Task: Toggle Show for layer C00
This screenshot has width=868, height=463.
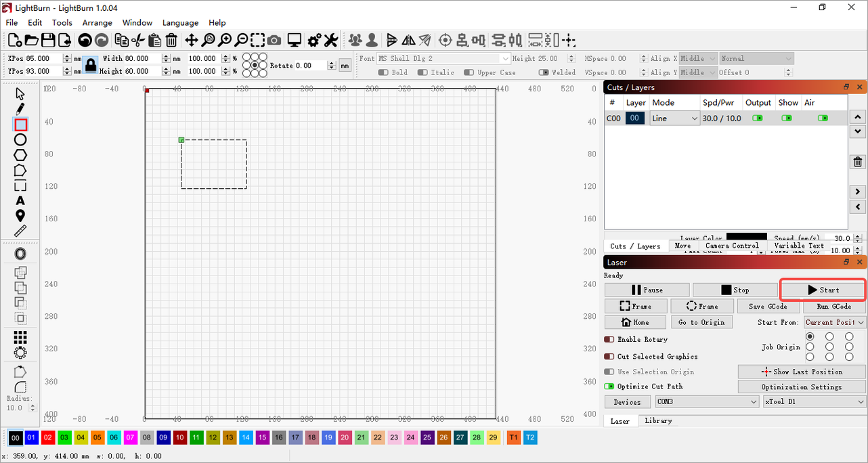Action: tap(787, 118)
